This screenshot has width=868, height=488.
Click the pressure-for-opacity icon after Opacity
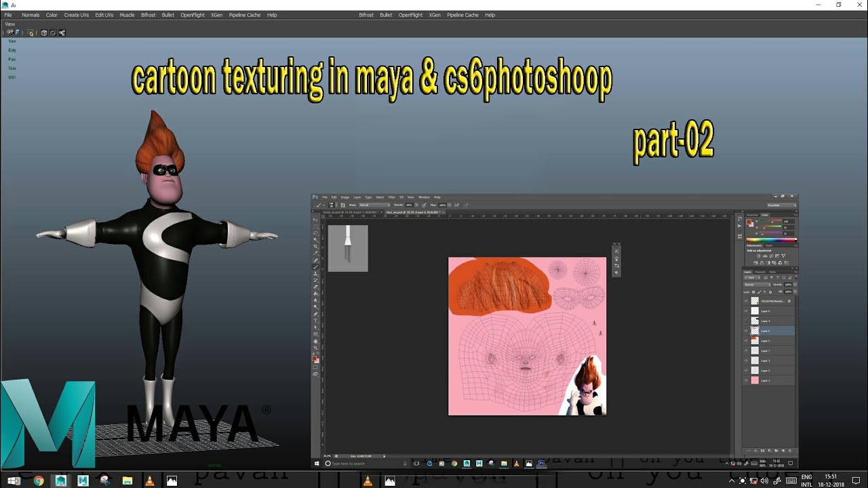[x=424, y=205]
